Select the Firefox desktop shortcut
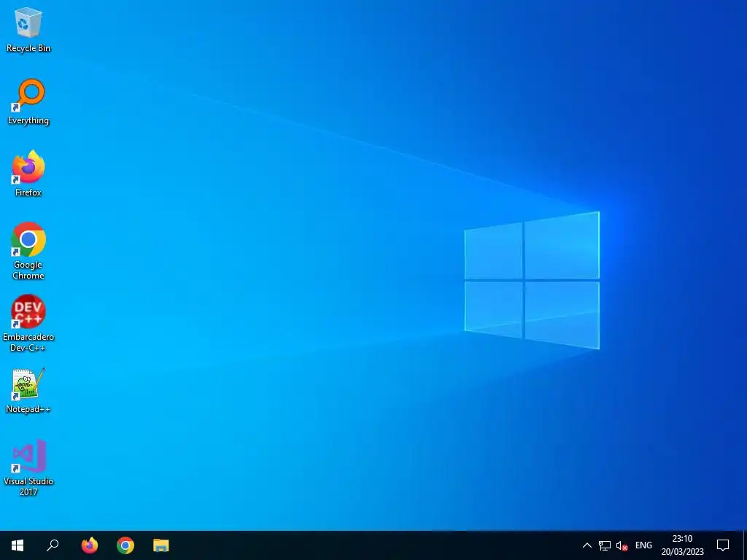Image resolution: width=747 pixels, height=560 pixels. click(28, 174)
